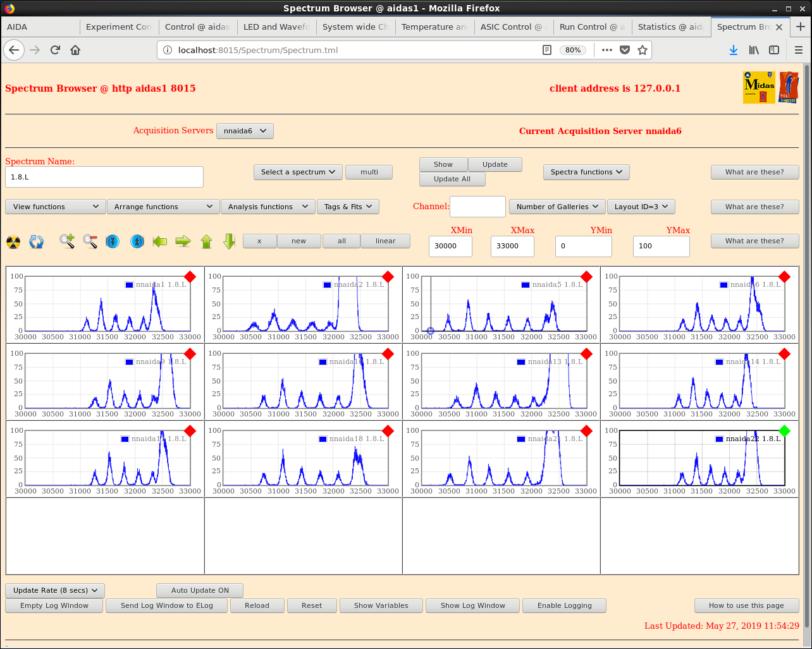Click the blue double down-arrow icon
This screenshot has height=649, width=812.
click(x=113, y=241)
